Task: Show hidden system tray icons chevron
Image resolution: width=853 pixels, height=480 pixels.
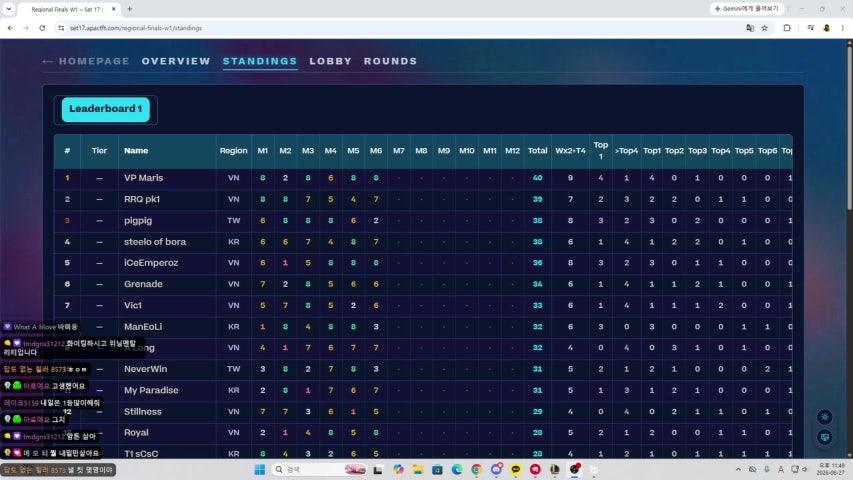Action: [738, 469]
